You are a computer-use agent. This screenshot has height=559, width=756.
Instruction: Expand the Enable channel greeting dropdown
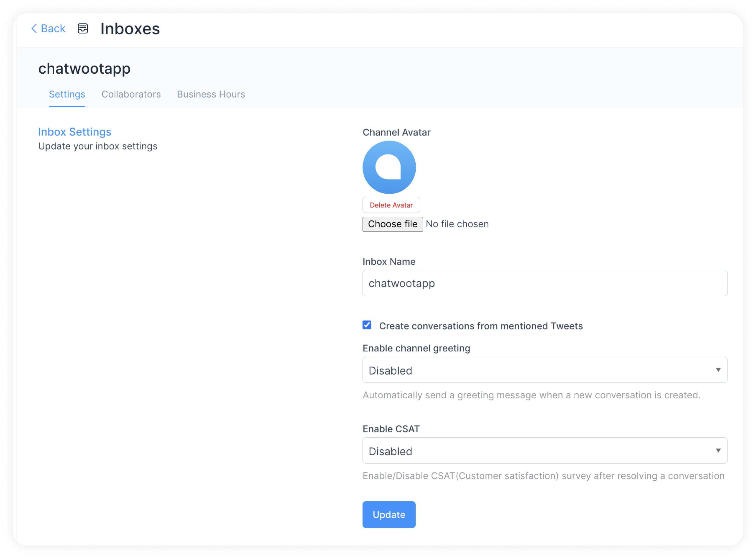point(544,370)
